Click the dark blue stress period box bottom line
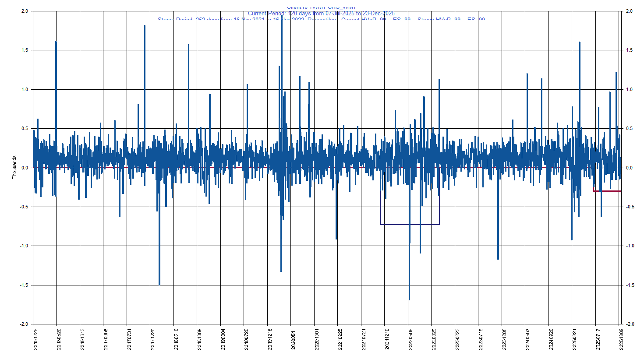Screen dimensions: 644x359 tap(410, 224)
